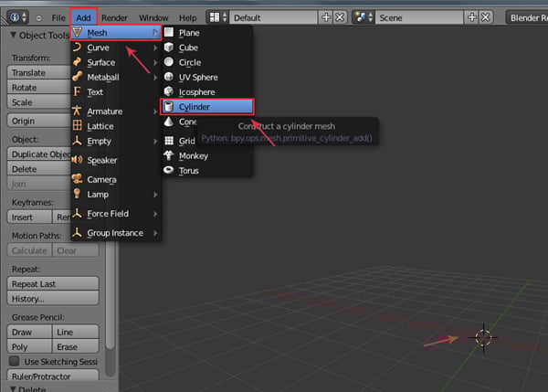Click the Insert keyframe button

pyautogui.click(x=29, y=217)
